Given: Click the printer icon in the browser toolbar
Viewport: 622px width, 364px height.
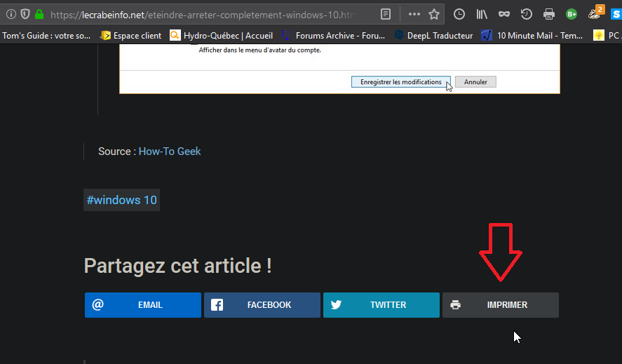Looking at the screenshot, I should click(549, 15).
